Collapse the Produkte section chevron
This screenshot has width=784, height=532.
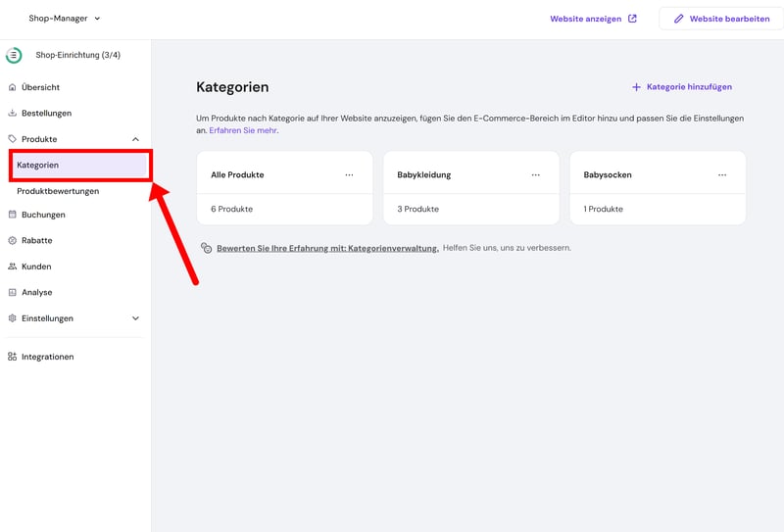pyautogui.click(x=135, y=139)
